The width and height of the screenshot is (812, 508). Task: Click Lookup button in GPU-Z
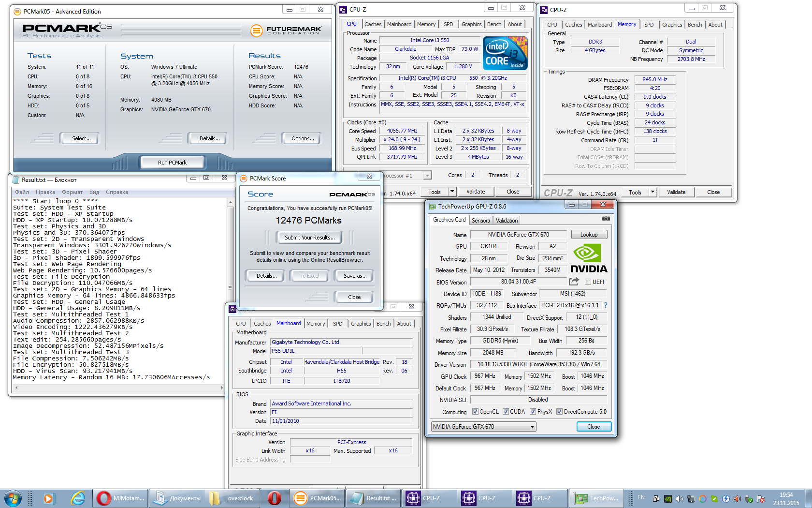tap(589, 235)
